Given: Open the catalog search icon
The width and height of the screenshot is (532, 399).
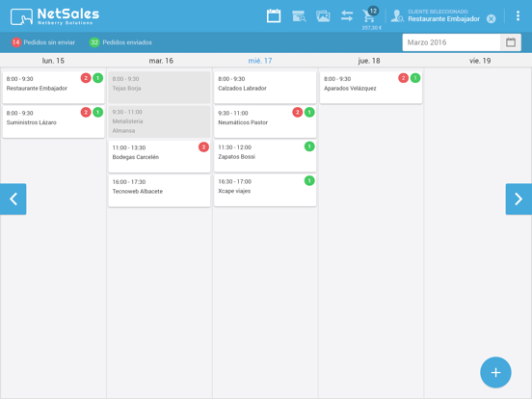Looking at the screenshot, I should [x=299, y=16].
